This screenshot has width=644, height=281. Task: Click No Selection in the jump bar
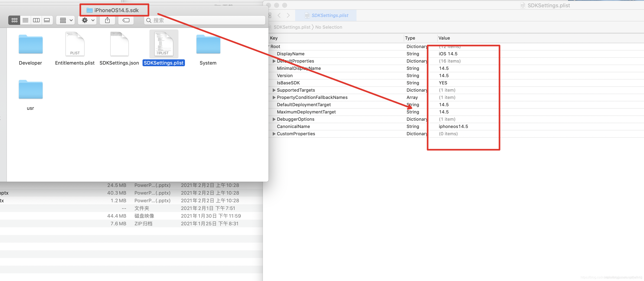coord(328,27)
